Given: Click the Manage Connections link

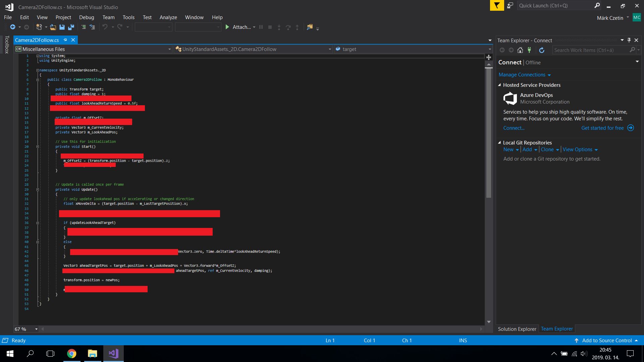Looking at the screenshot, I should (x=522, y=75).
